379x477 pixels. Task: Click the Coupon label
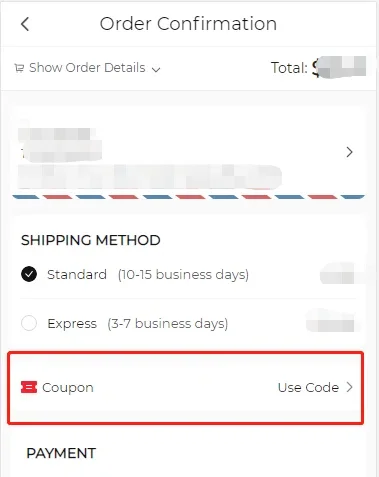coord(68,388)
